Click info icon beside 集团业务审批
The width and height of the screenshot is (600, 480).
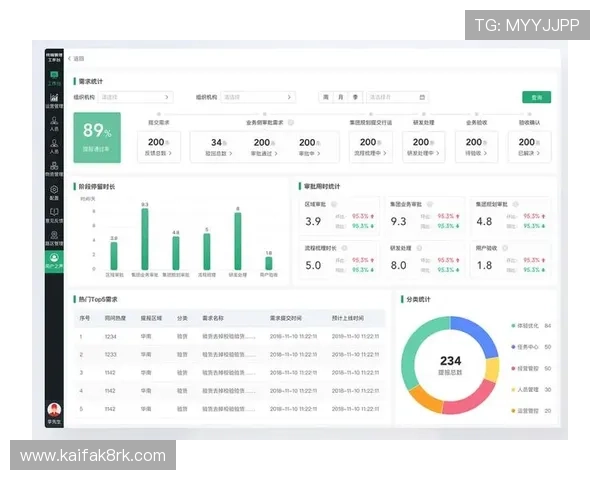coord(430,204)
